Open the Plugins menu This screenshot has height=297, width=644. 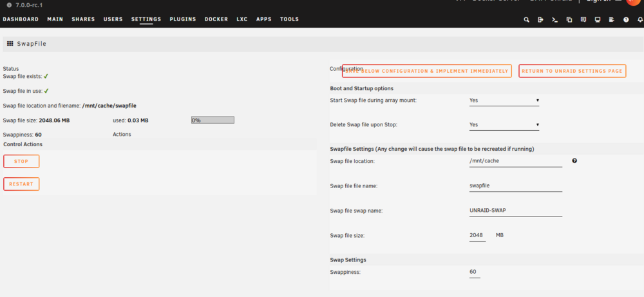click(183, 19)
